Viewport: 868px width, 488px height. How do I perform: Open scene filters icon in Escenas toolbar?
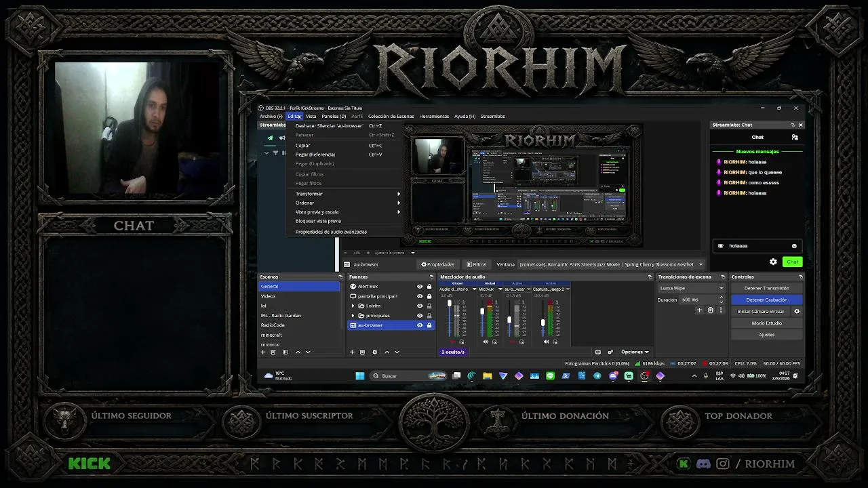coord(285,352)
